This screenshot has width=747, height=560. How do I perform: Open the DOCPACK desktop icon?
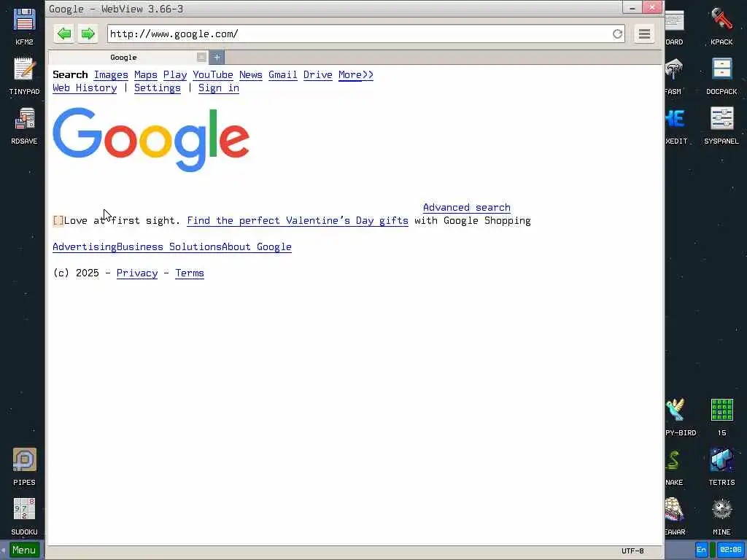pyautogui.click(x=721, y=76)
